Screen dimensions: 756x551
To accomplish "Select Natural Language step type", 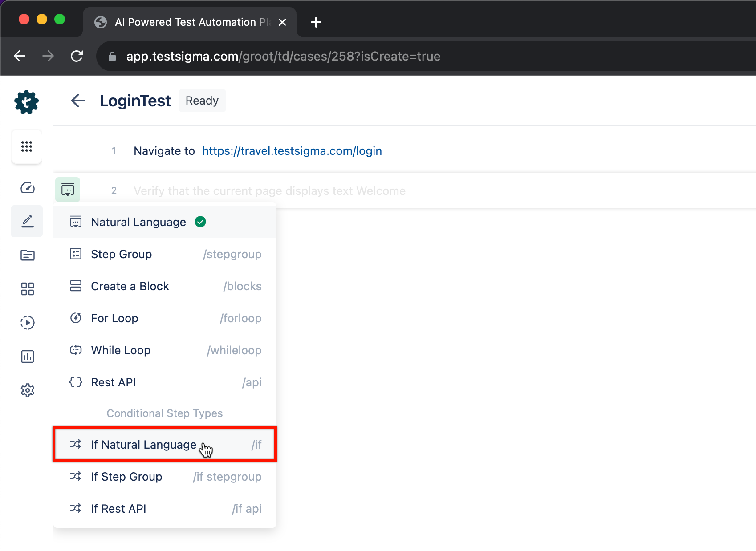I will pyautogui.click(x=165, y=222).
